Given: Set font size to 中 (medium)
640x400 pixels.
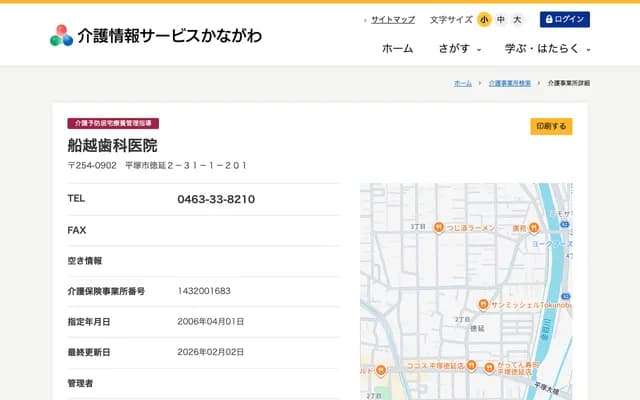Looking at the screenshot, I should (x=501, y=19).
